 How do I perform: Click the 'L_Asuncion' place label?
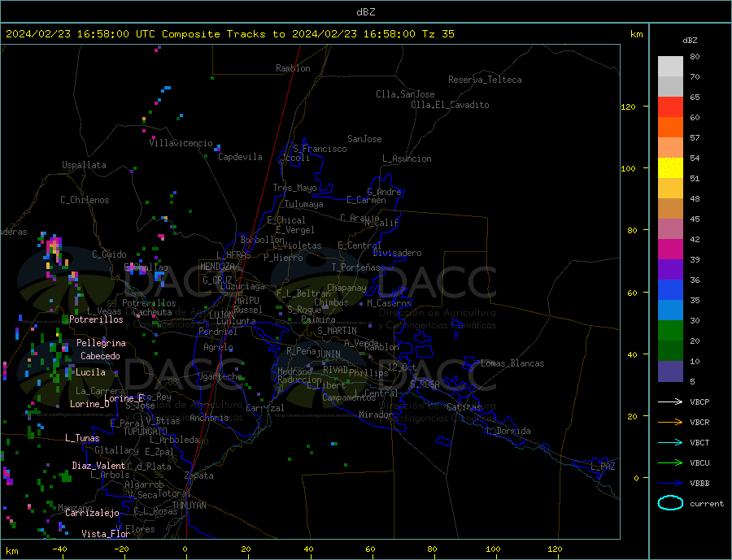click(407, 158)
